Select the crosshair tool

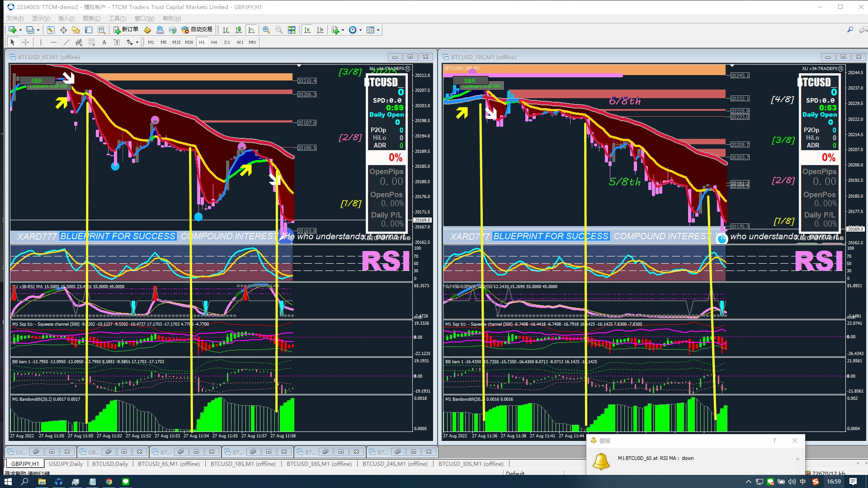point(26,42)
